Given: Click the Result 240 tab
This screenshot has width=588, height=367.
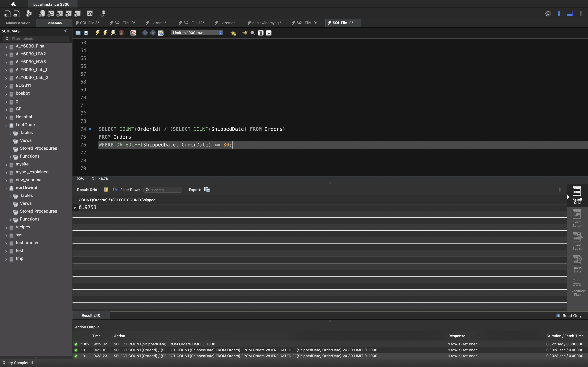Looking at the screenshot, I should 91,315.
